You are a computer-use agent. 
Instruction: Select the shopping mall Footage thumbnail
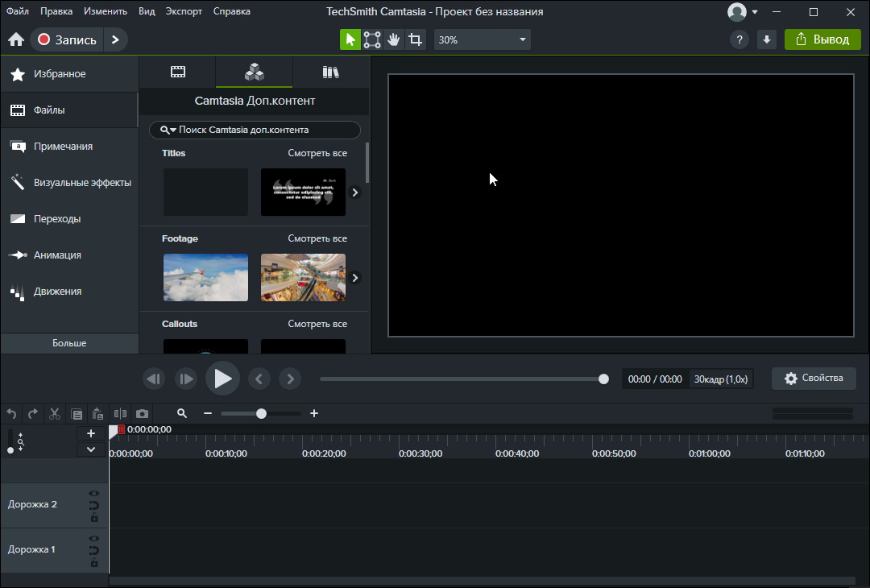303,277
